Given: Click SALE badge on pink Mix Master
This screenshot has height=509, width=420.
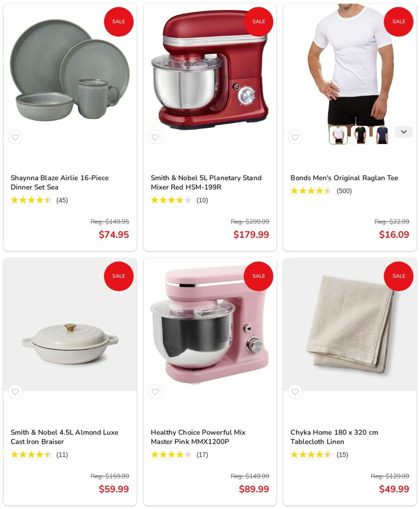Looking at the screenshot, I should (x=258, y=276).
